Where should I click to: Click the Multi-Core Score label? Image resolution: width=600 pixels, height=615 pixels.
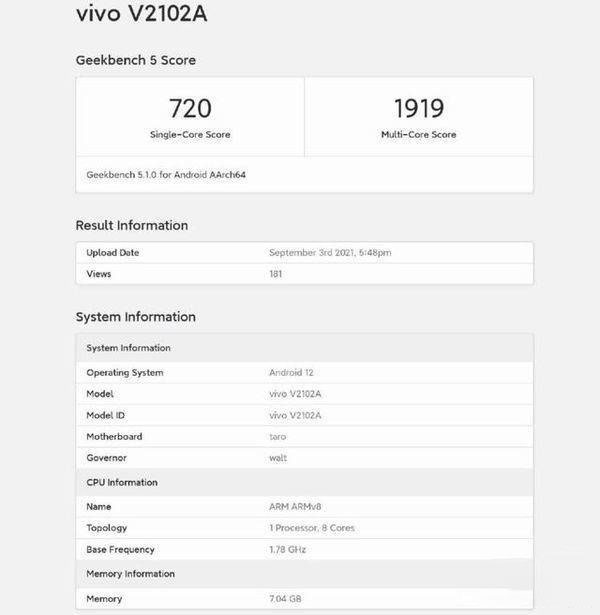[x=418, y=135]
